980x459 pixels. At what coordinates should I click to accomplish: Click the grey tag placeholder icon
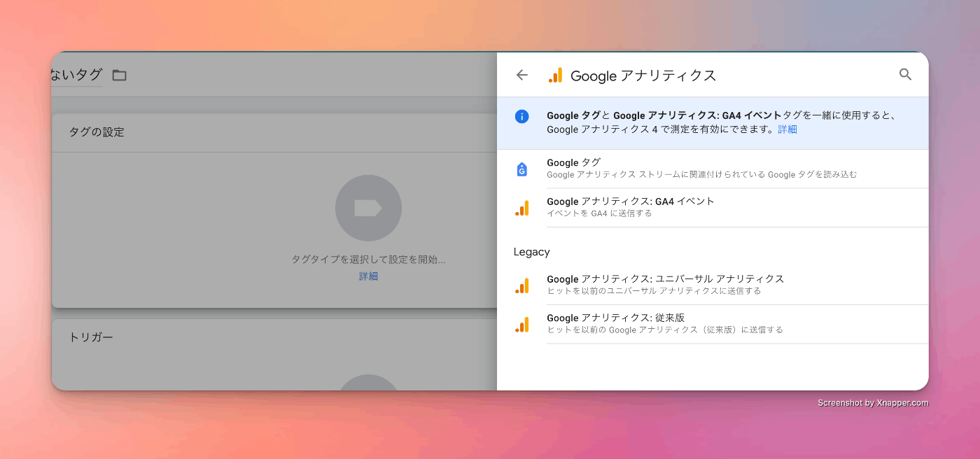click(x=368, y=208)
